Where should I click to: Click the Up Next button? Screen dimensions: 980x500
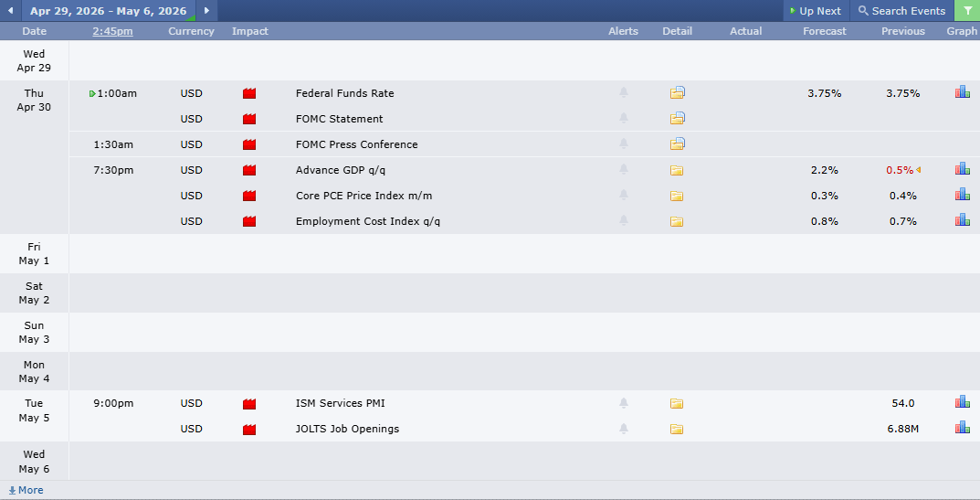815,11
